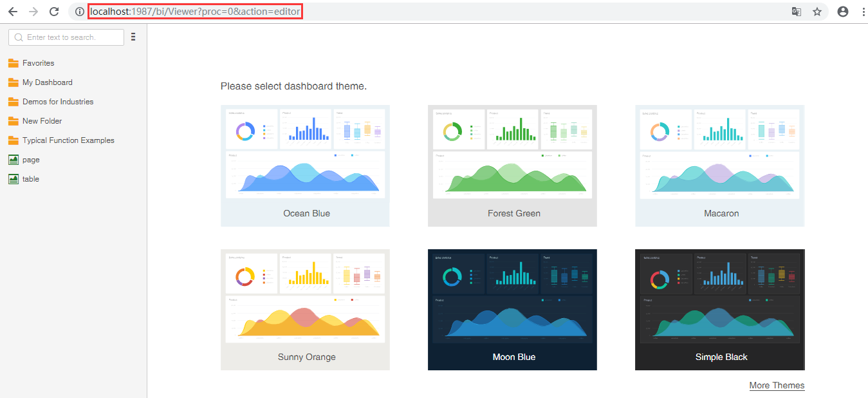Reload the page with refresh icon

[x=55, y=12]
